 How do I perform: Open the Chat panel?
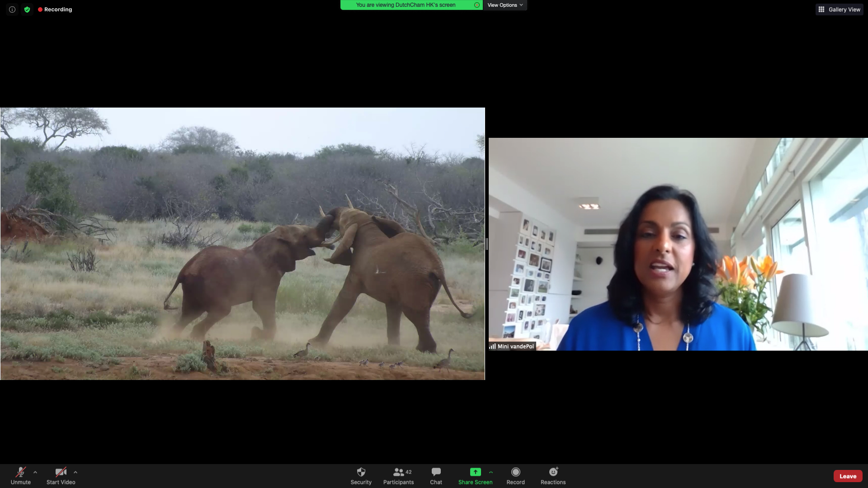(436, 476)
